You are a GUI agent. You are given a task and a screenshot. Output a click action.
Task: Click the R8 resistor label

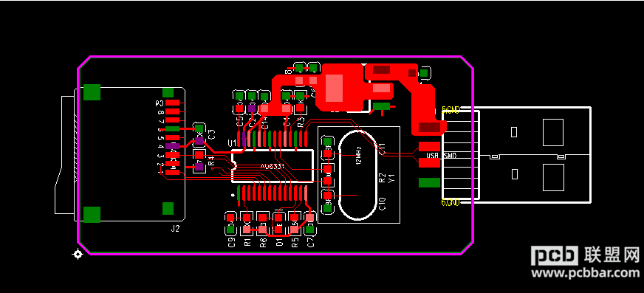point(263,242)
